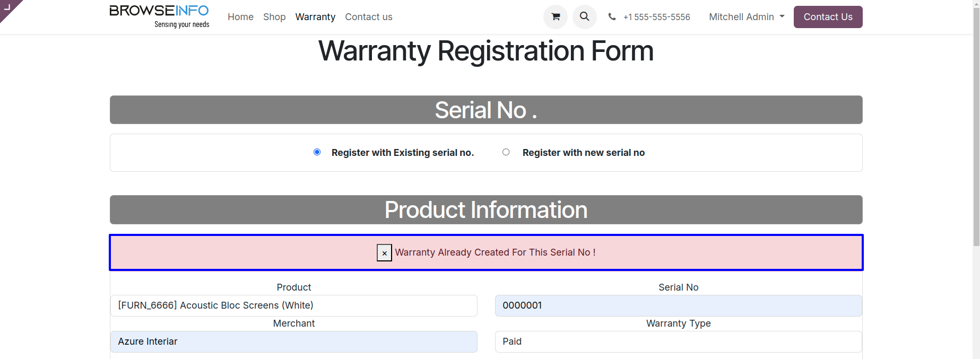This screenshot has width=980, height=359.
Task: Click the purple corner editor toggle
Action: (8, 7)
